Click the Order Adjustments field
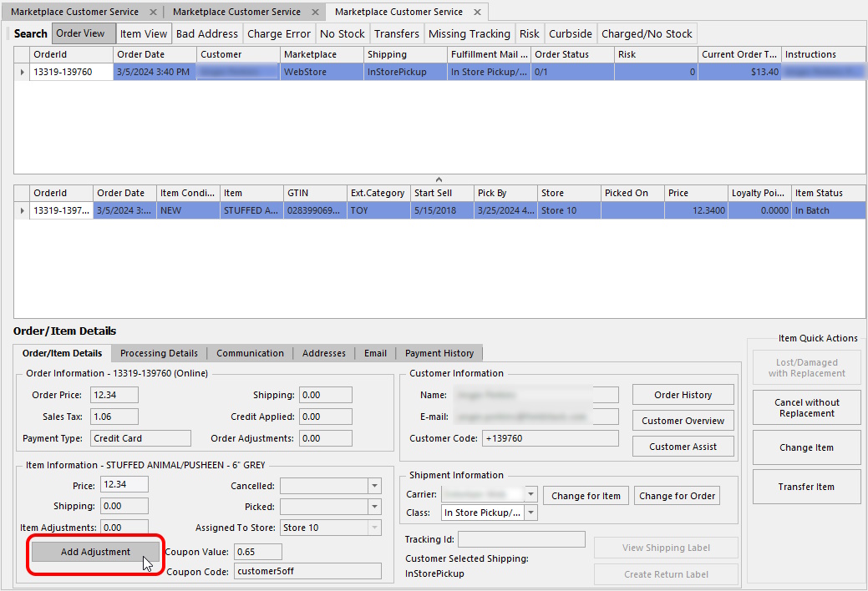The image size is (868, 591). [x=326, y=438]
